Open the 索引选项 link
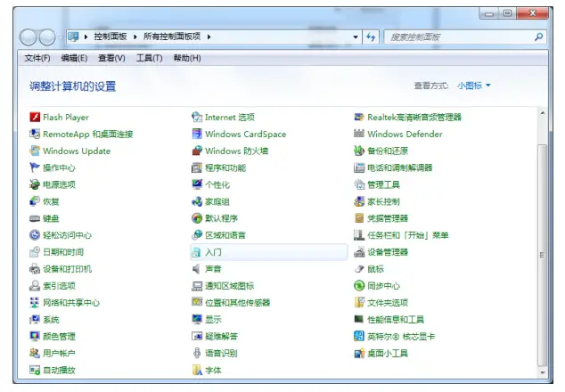Screen dimensions: 565x392 click(59, 286)
